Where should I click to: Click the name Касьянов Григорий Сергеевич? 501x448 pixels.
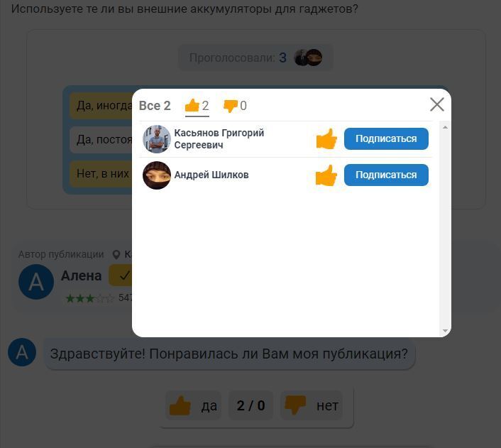(x=219, y=138)
